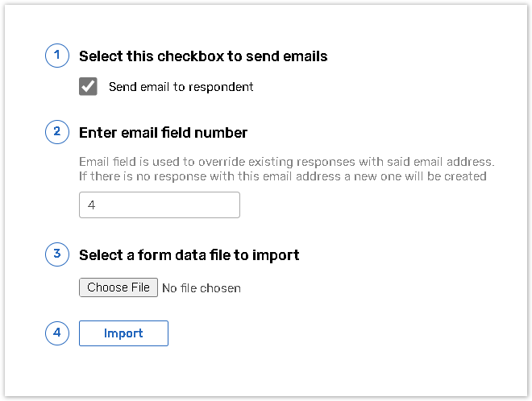
Task: Click the "Enter email field number" heading
Action: pos(163,133)
